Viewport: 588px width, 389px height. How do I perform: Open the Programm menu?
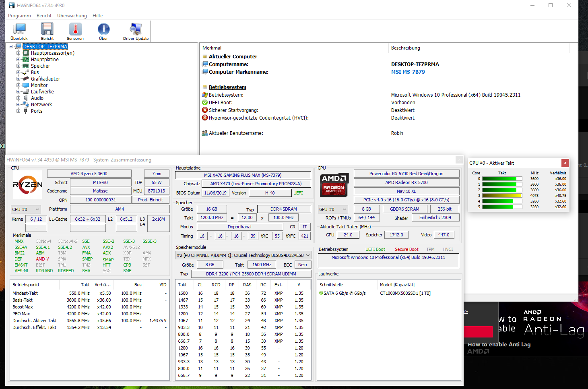(19, 16)
